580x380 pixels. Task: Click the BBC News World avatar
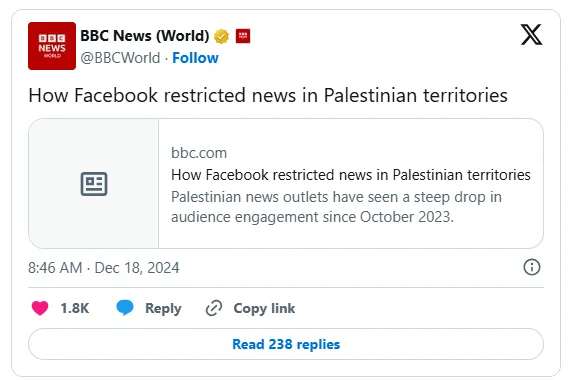pos(52,46)
